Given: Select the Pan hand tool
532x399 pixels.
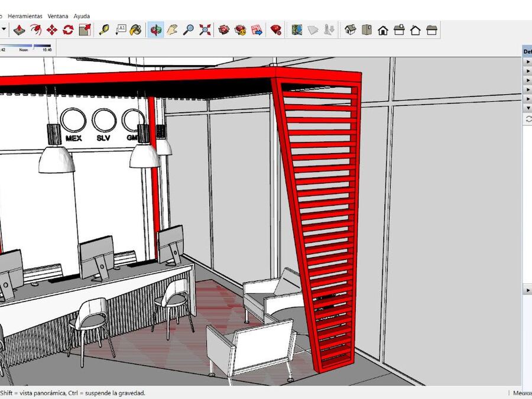Looking at the screenshot, I should point(172,30).
